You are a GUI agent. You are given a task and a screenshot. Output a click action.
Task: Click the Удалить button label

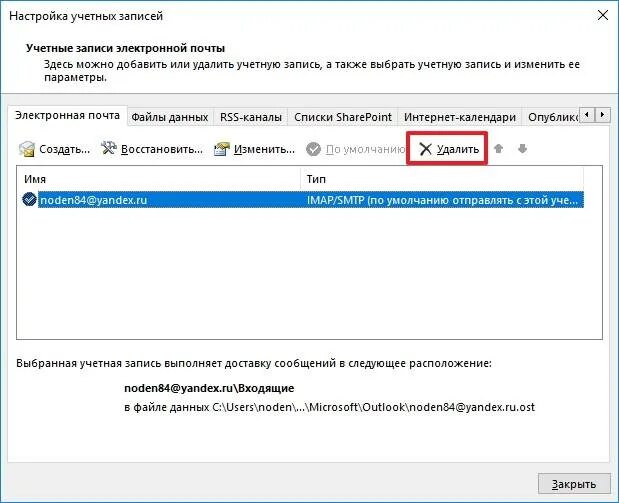(x=458, y=149)
